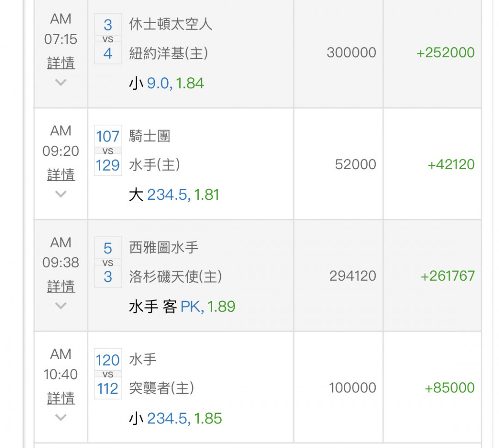This screenshot has height=448, width=499.
Task: Expand the chevron under the 09:38 game
Action: pos(61,306)
